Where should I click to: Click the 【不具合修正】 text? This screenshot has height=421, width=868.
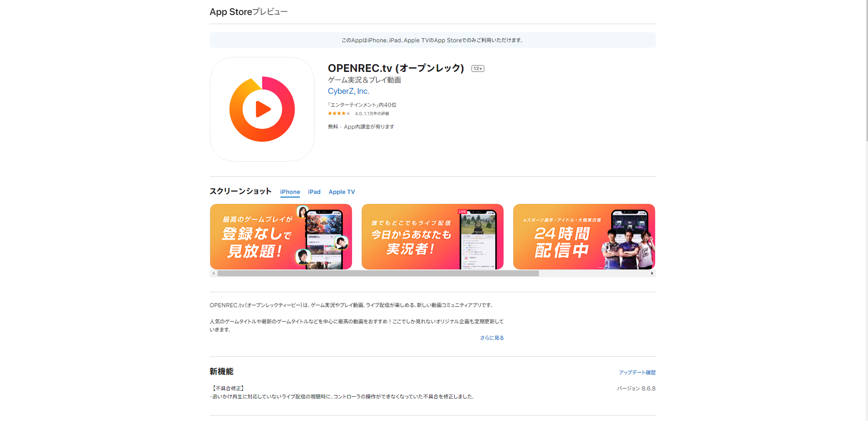point(228,388)
